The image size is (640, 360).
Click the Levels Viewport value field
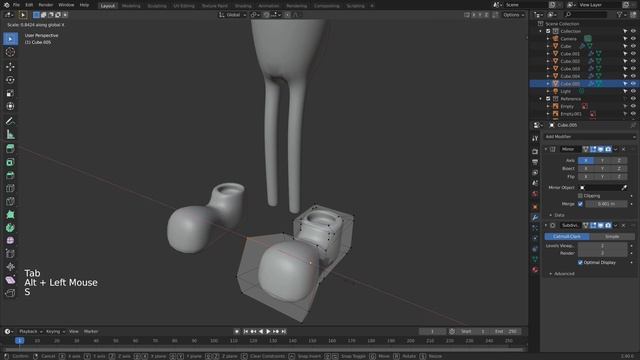coord(602,246)
